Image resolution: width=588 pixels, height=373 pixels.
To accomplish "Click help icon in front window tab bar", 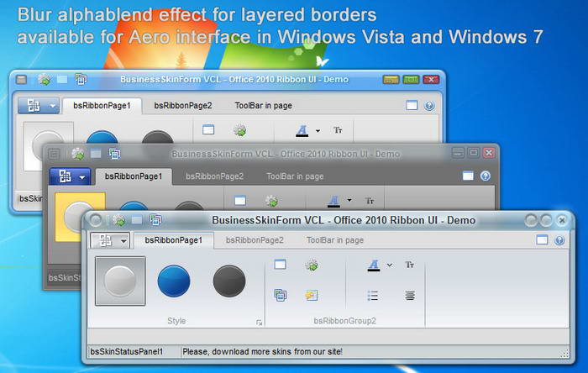I will [x=559, y=240].
